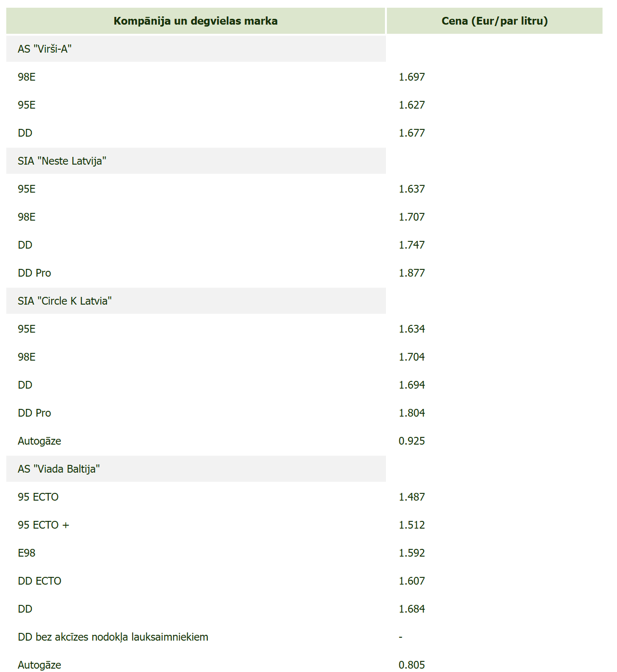This screenshot has height=672, width=617.
Task: Click the 0.925 Autogāze price
Action: pos(411,441)
